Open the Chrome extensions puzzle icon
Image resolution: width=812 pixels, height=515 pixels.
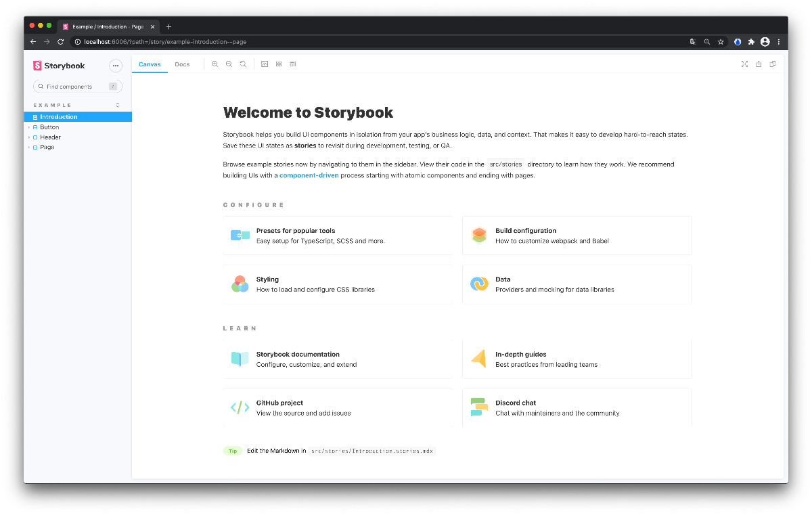point(751,42)
